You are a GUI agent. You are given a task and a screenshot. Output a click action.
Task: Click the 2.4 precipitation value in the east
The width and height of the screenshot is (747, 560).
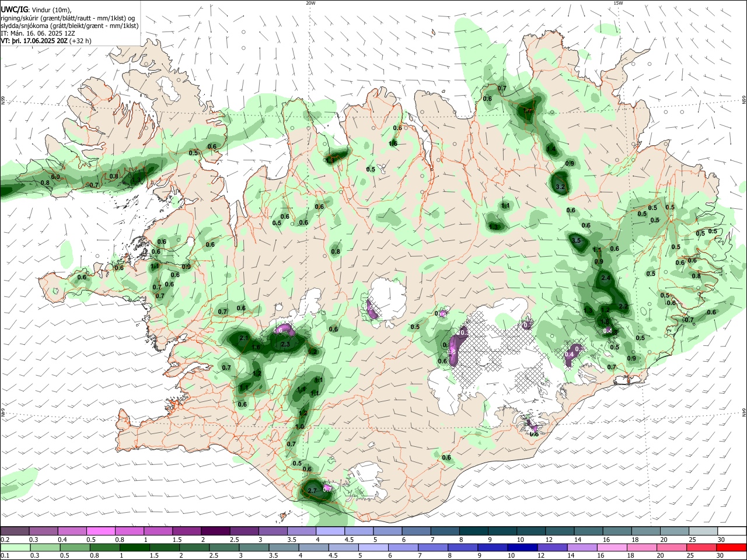click(606, 278)
